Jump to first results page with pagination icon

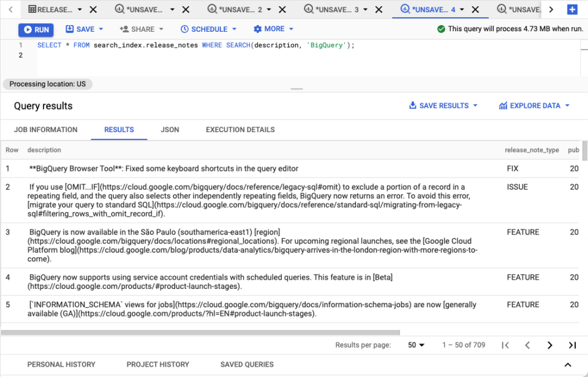point(505,345)
